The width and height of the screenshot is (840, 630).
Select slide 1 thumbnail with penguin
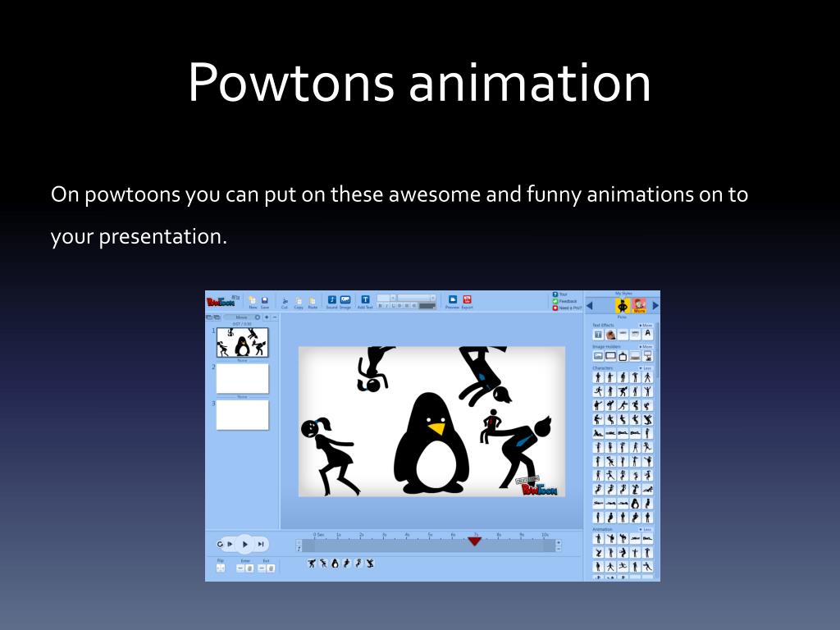point(242,342)
